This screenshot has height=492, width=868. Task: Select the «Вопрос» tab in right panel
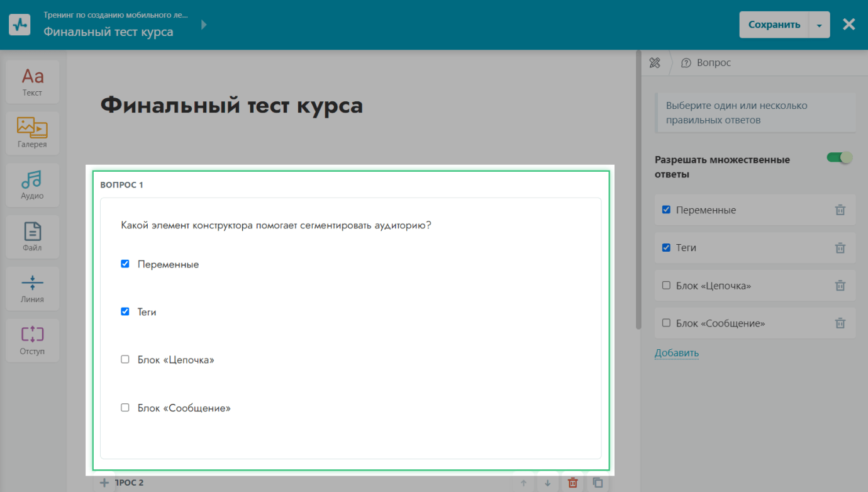[x=706, y=63]
